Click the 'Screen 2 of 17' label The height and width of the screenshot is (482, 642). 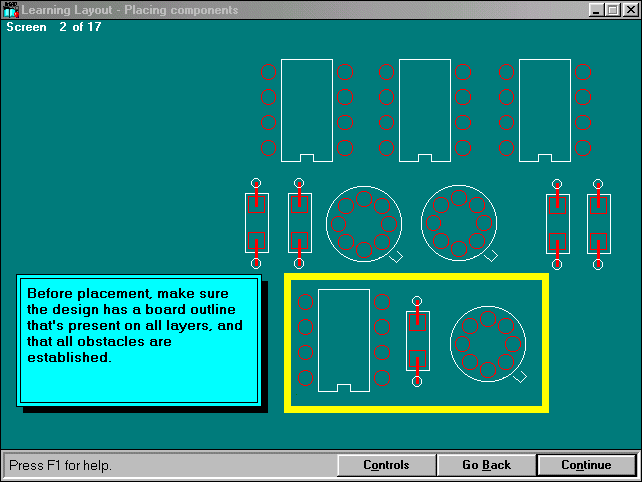point(54,27)
